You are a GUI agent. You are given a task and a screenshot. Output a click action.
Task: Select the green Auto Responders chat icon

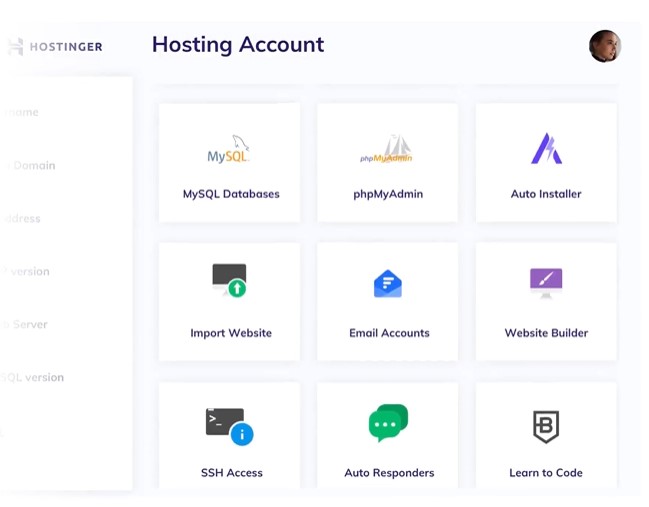[x=388, y=423]
